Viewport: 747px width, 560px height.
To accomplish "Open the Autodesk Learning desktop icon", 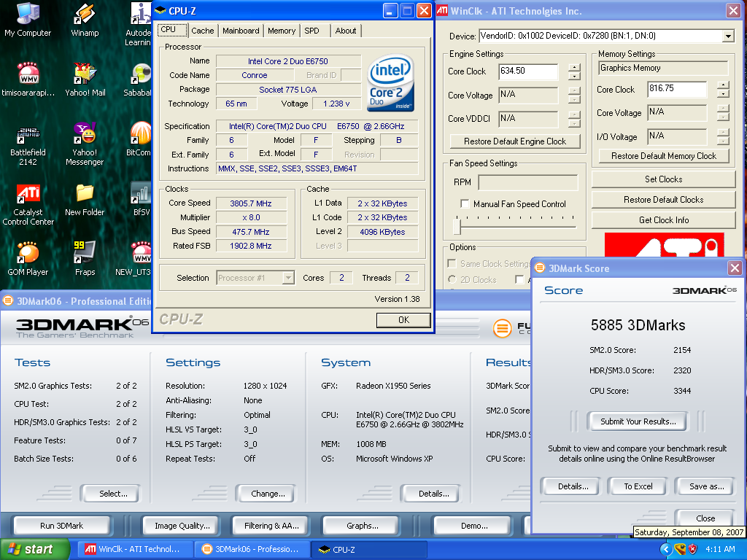I will [x=139, y=24].
